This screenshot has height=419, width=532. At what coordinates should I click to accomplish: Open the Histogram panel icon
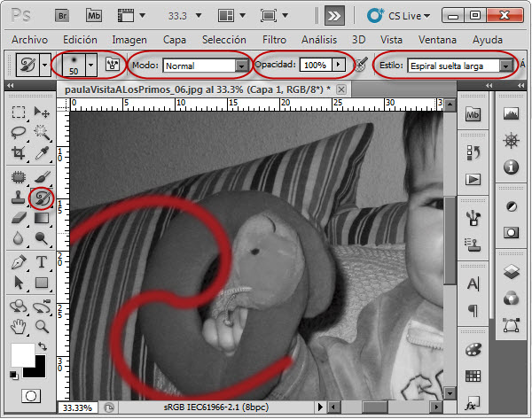coord(512,113)
